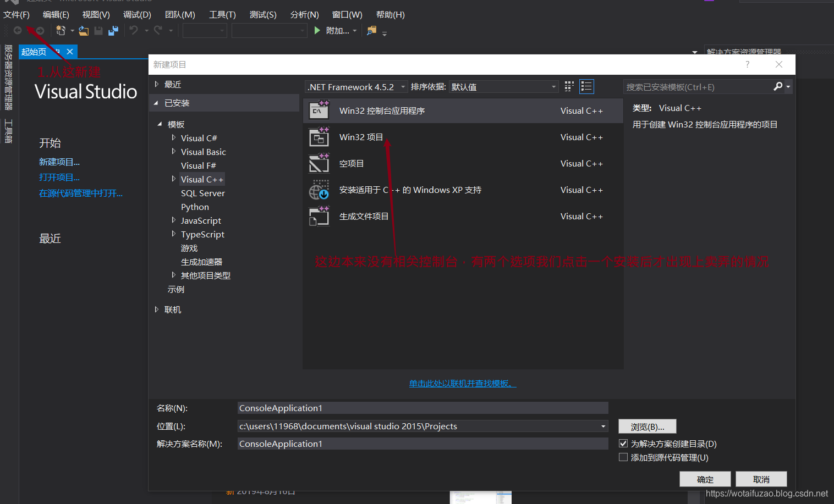Click the 新建项目... link on start page

[59, 162]
